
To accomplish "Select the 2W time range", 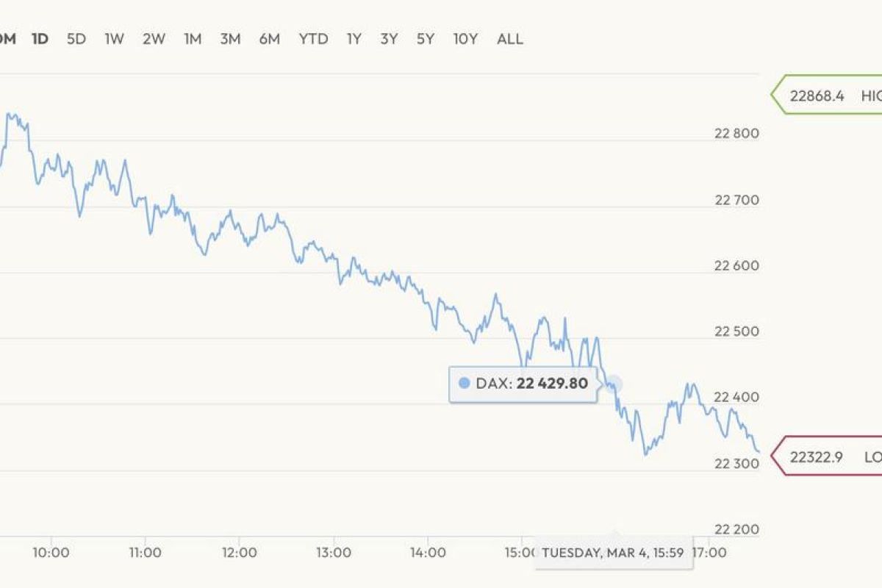I will tap(154, 39).
